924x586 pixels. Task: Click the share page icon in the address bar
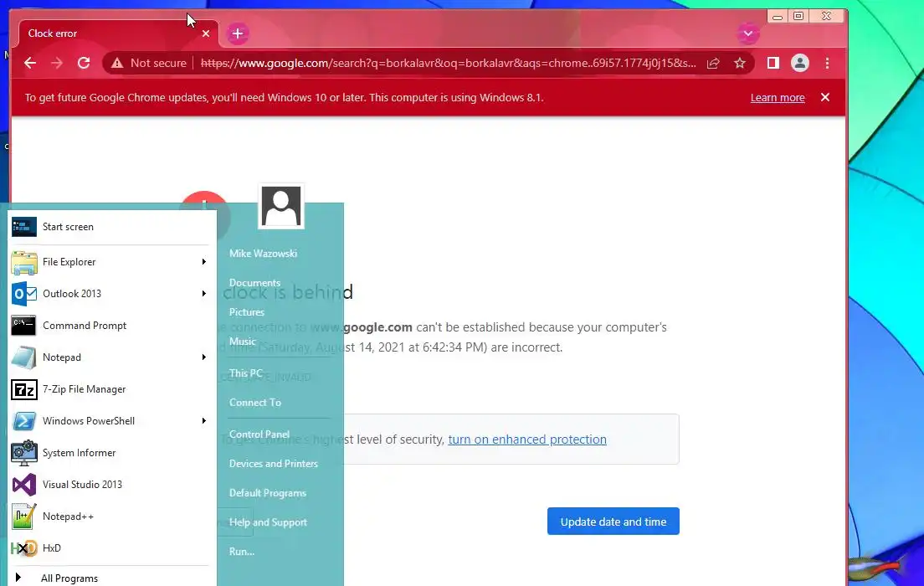713,63
